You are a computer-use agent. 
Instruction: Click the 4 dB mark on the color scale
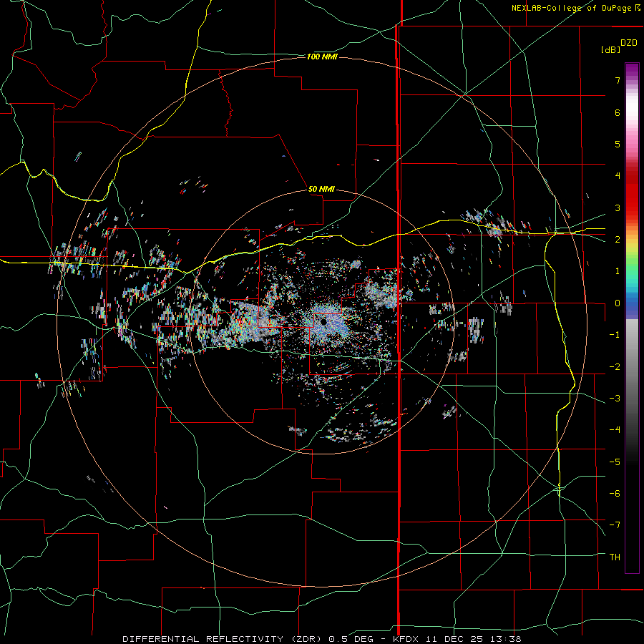pyautogui.click(x=618, y=175)
